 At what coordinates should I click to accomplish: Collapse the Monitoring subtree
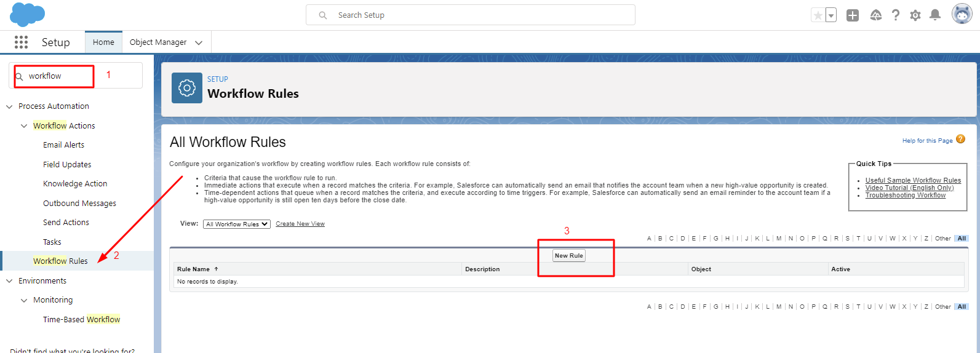point(24,300)
